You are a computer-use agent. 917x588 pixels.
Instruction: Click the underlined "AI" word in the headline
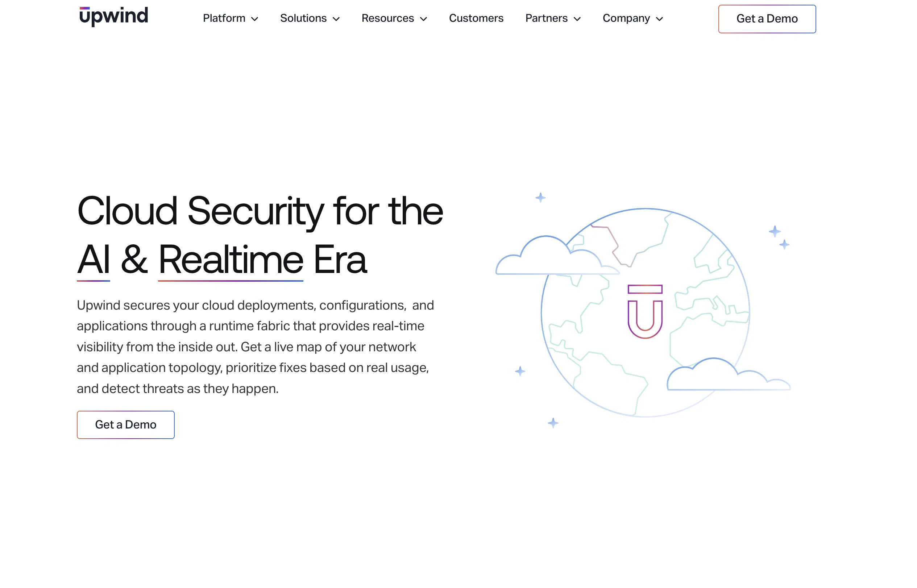tap(94, 260)
